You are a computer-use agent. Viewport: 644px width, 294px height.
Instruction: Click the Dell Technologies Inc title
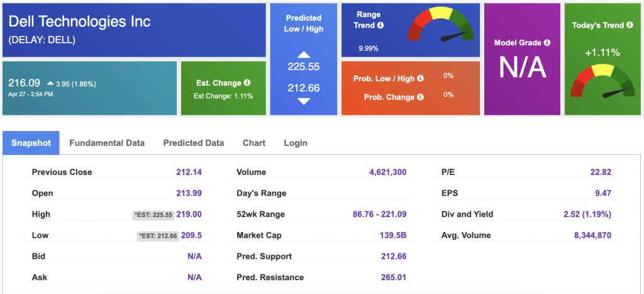(80, 21)
